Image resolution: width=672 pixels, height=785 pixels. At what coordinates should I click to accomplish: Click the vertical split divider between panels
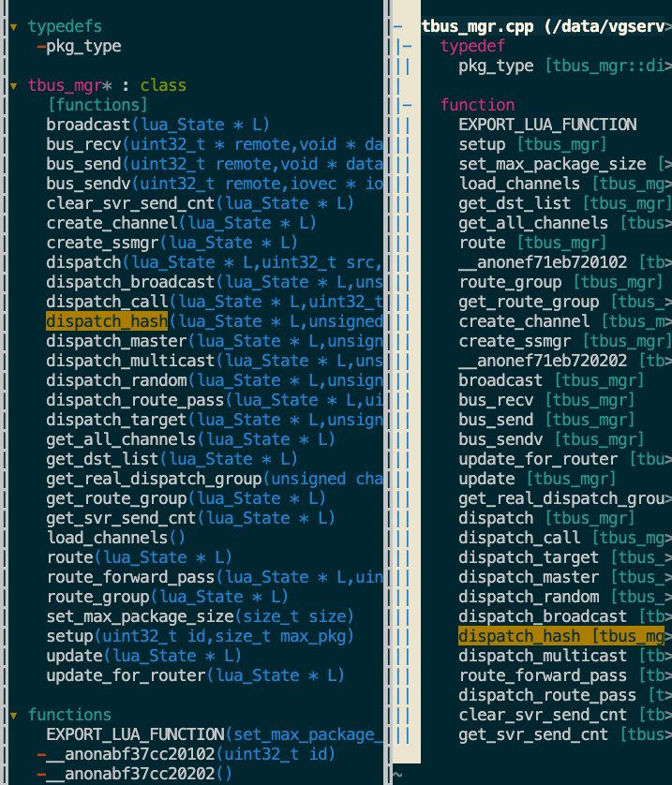(389, 393)
